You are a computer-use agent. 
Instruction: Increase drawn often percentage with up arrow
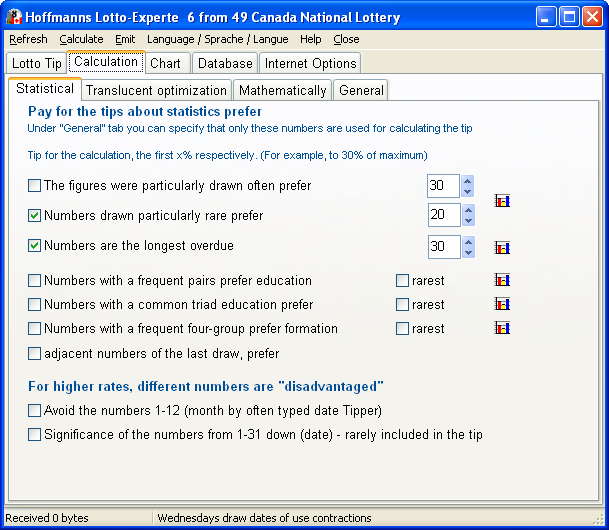[x=468, y=181]
